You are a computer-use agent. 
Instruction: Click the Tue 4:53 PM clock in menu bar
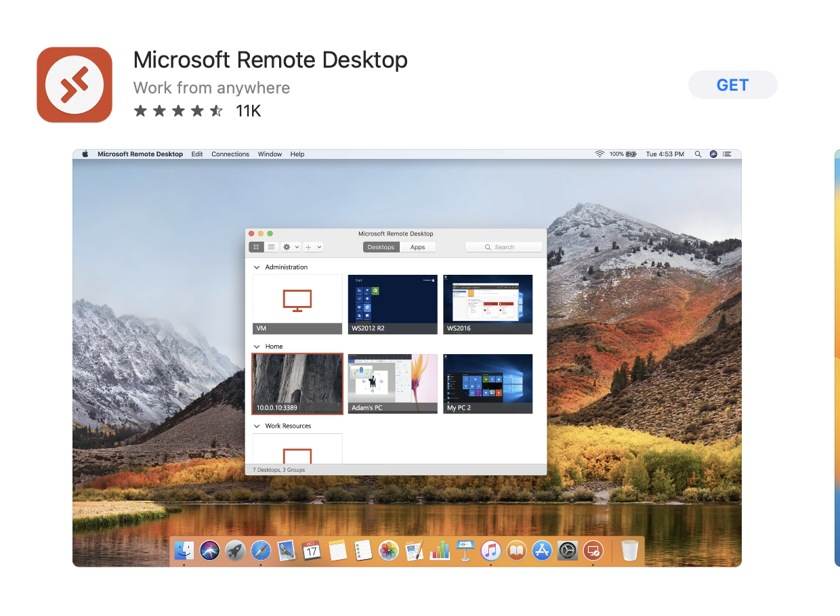pos(665,154)
